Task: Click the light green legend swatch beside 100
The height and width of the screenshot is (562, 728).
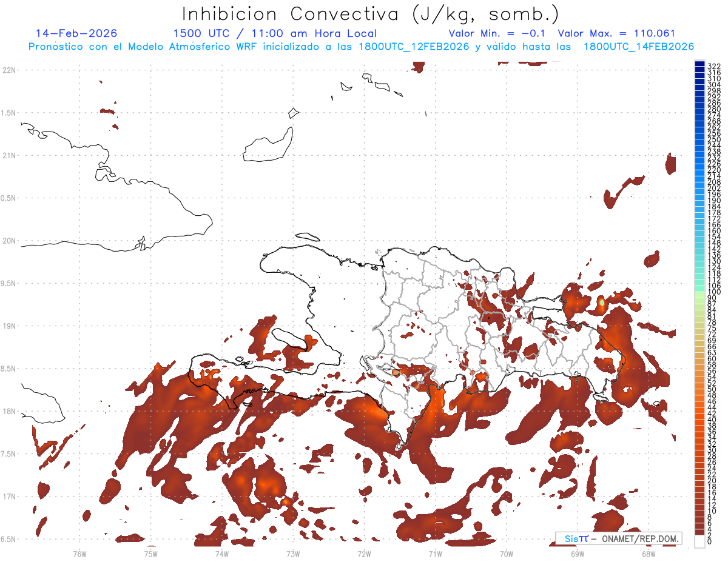Action: click(699, 295)
